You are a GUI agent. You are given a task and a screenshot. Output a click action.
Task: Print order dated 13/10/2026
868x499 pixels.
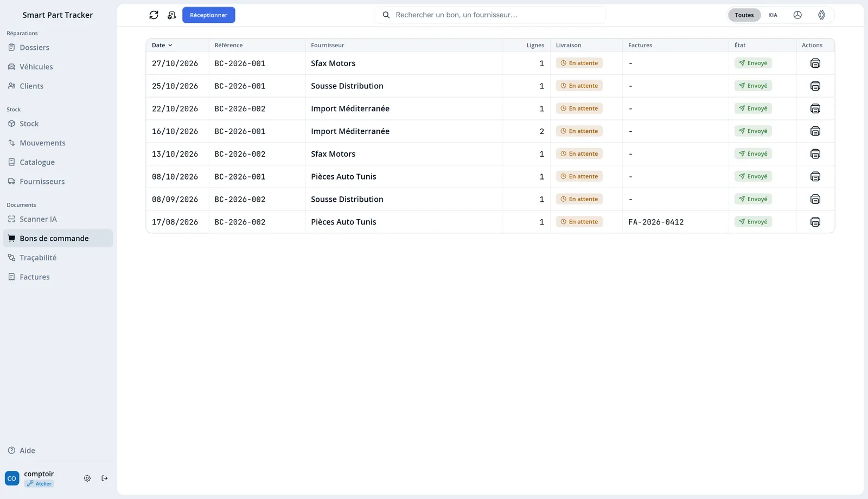(x=815, y=154)
